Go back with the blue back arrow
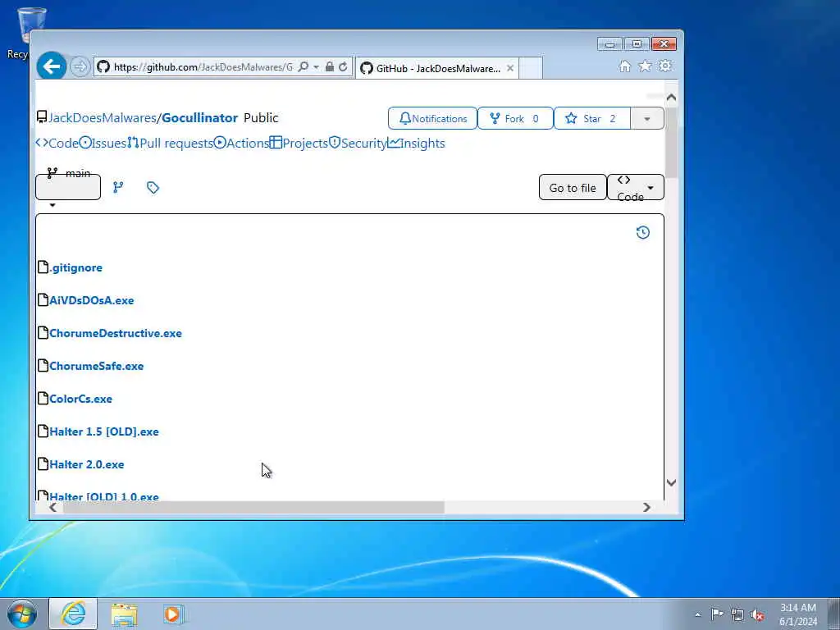This screenshot has width=840, height=630. pyautogui.click(x=52, y=66)
